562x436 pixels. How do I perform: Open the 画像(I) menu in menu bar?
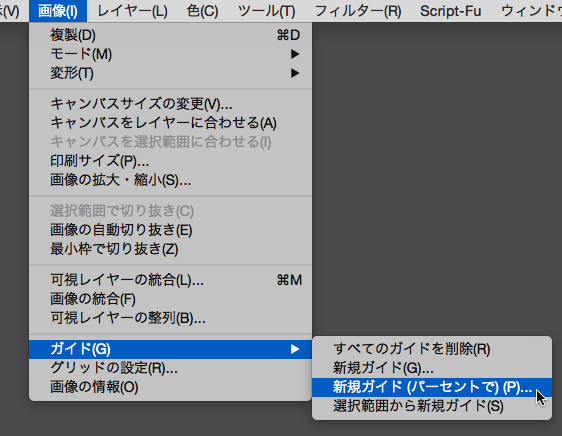[58, 11]
